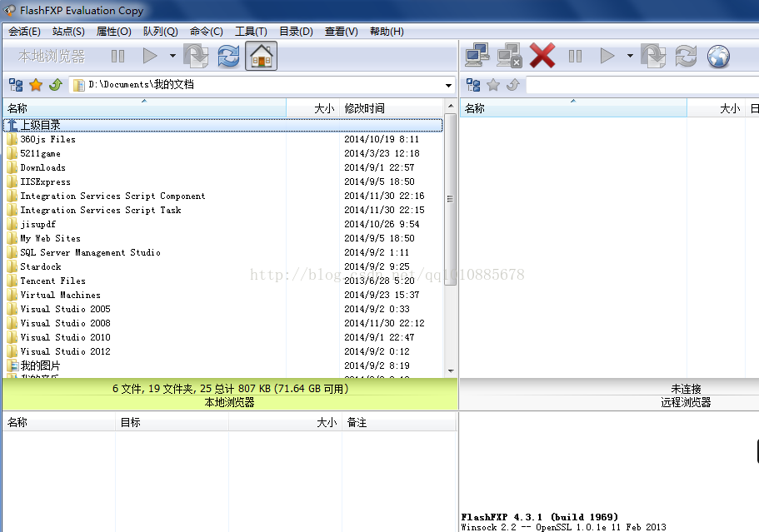Click the local list scrollbar down arrow

pos(451,371)
